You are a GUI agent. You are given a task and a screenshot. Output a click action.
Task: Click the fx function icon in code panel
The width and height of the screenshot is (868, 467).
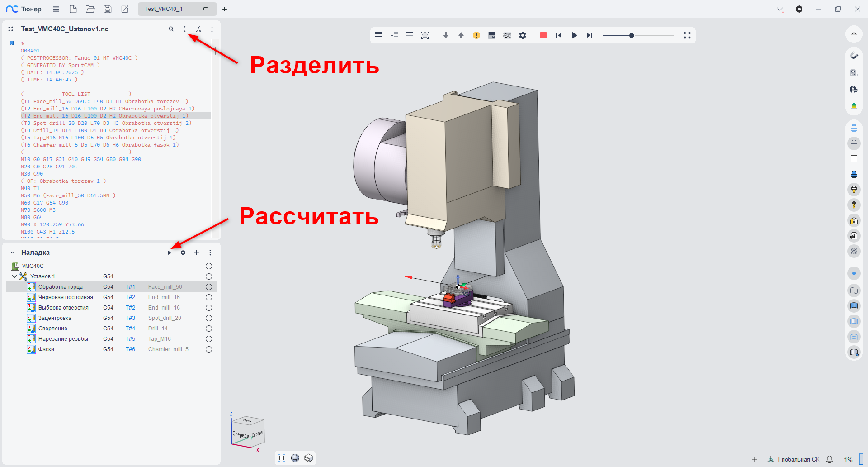click(198, 29)
